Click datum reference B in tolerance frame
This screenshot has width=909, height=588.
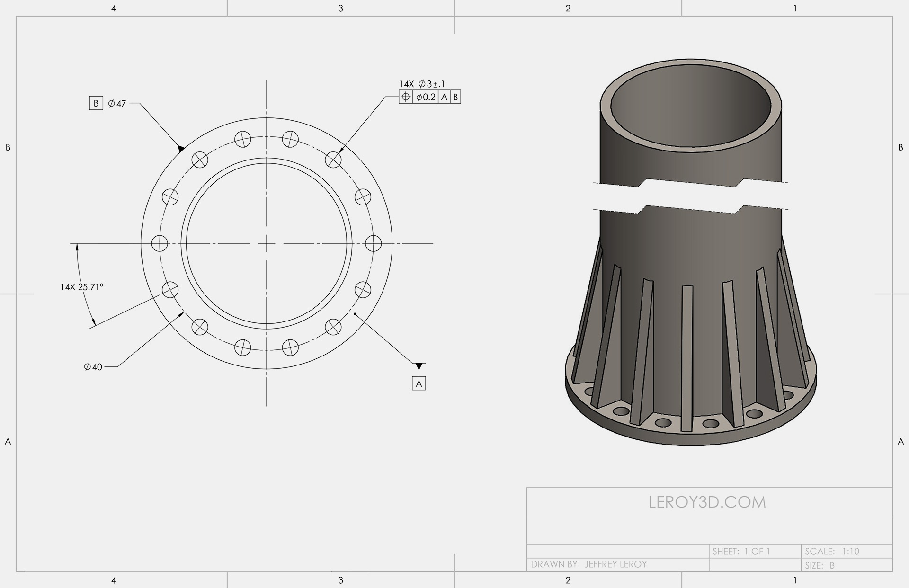click(x=455, y=97)
